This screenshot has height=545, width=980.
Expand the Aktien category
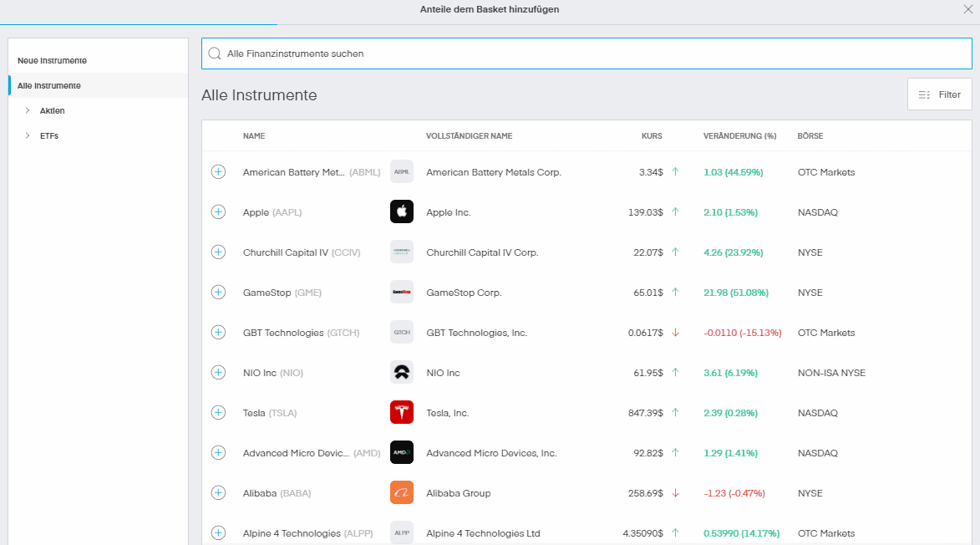(28, 110)
